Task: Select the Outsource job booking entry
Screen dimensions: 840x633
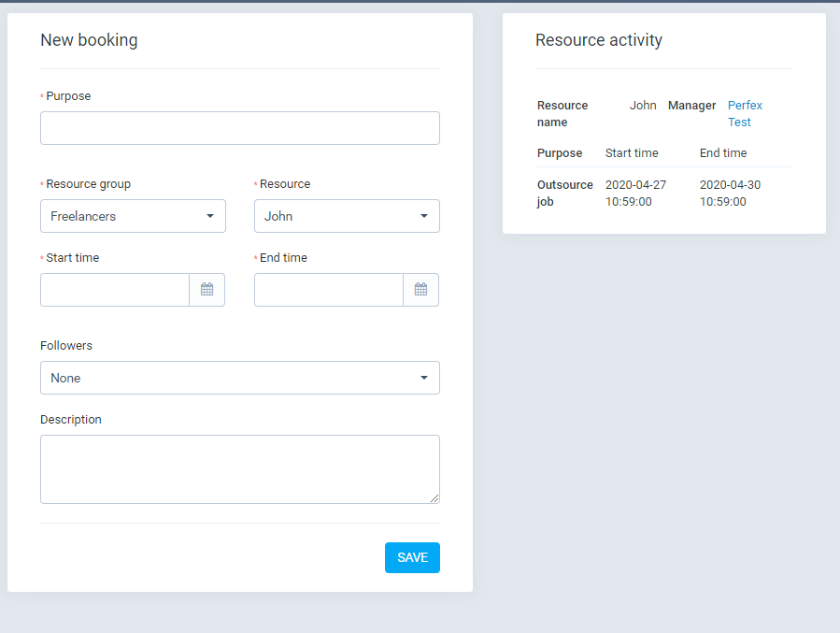Action: 564,193
